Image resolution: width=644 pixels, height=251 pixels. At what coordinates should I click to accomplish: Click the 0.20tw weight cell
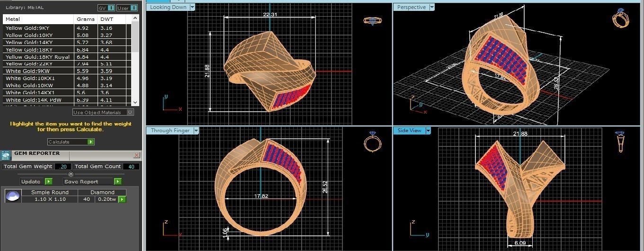tap(107, 199)
